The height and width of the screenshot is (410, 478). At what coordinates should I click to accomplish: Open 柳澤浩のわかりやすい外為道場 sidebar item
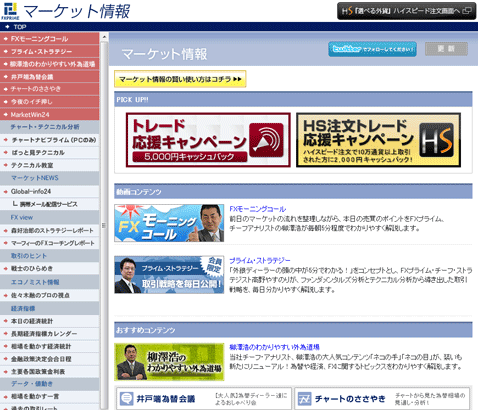(49, 64)
